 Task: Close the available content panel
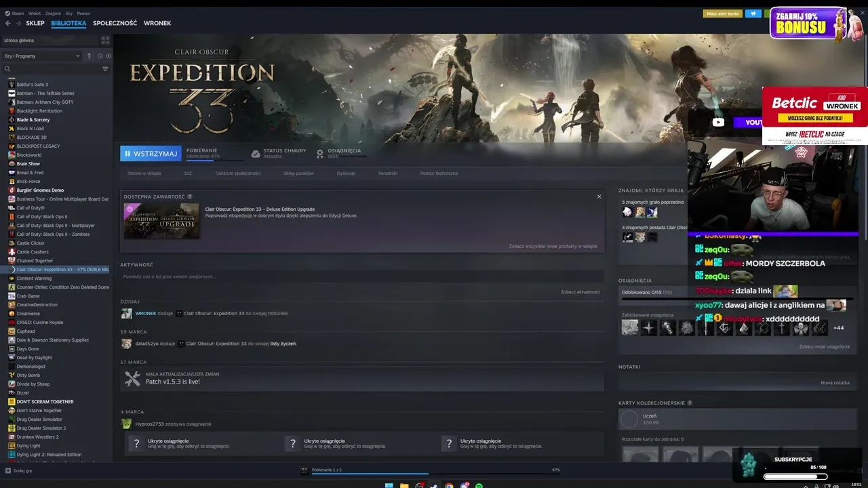[x=599, y=197]
